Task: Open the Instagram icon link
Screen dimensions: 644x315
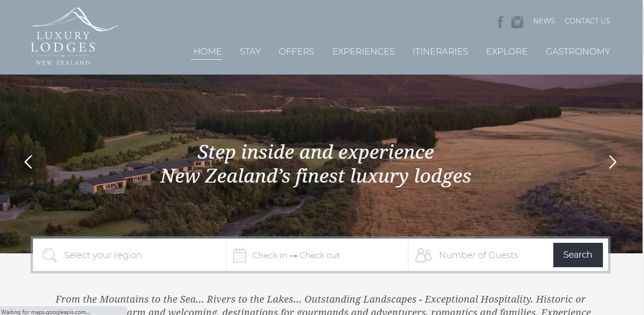Action: pos(517,22)
